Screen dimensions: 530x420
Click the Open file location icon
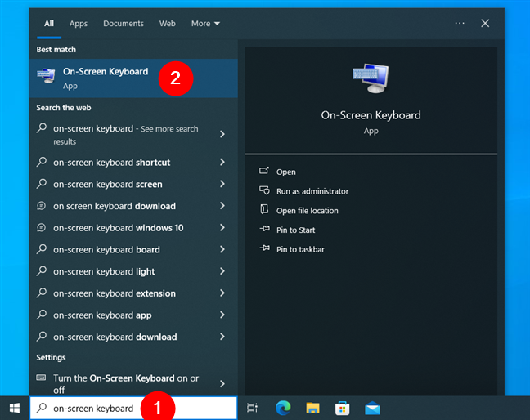[x=264, y=210]
